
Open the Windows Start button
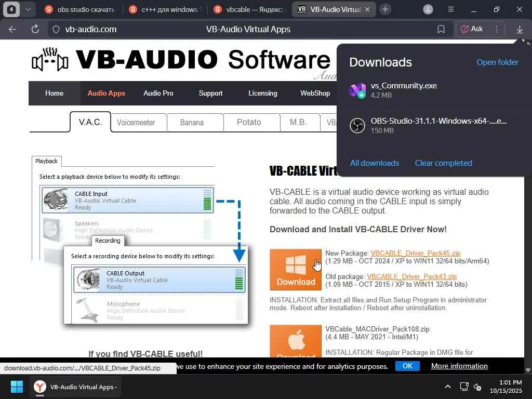[x=17, y=387]
